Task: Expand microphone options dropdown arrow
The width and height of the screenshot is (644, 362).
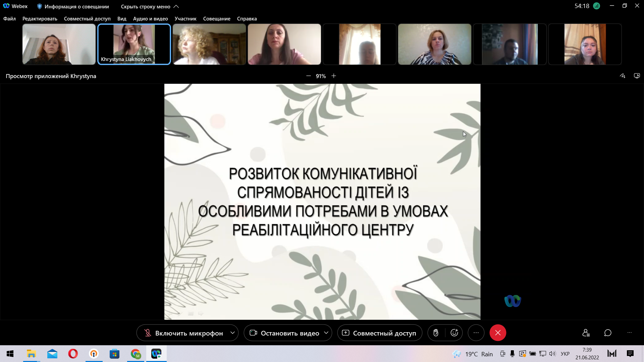Action: click(232, 333)
